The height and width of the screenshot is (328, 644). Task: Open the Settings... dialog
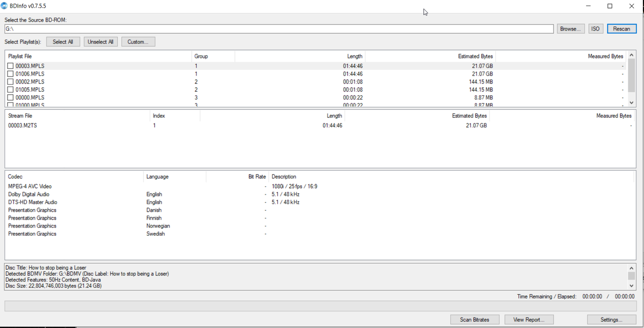(611, 319)
